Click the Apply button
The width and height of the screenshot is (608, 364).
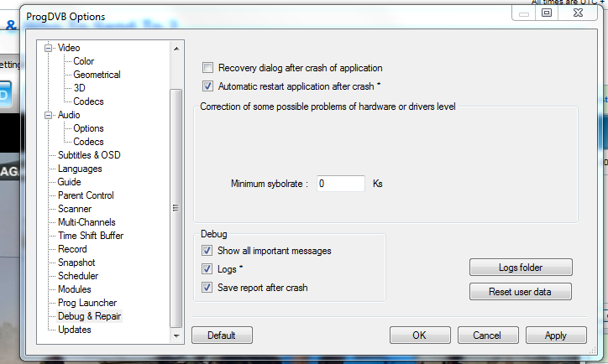(x=556, y=335)
